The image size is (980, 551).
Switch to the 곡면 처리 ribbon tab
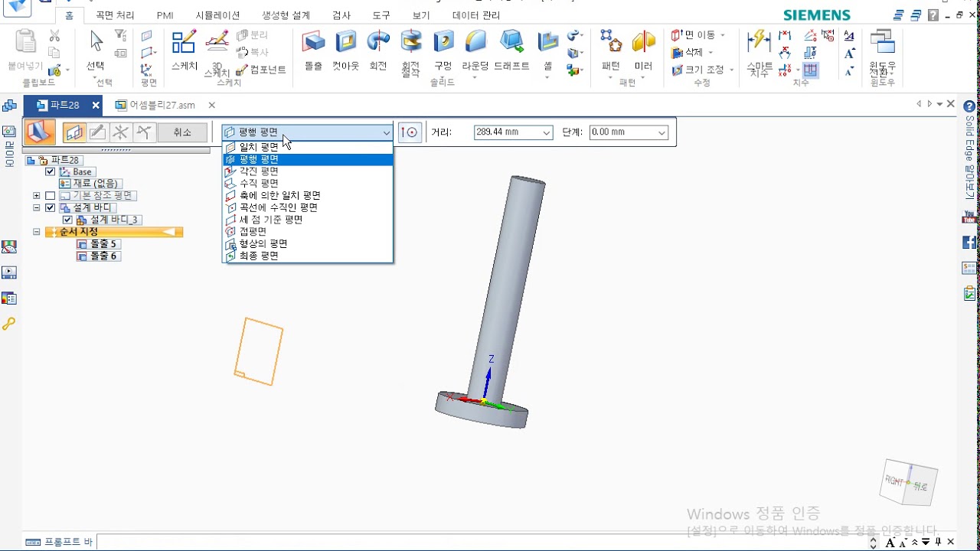(x=115, y=15)
